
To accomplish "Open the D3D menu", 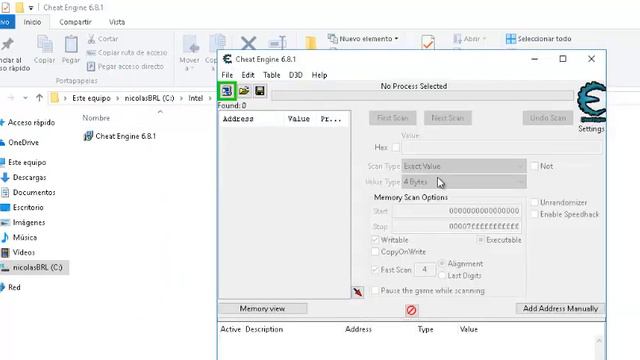I will click(x=296, y=75).
